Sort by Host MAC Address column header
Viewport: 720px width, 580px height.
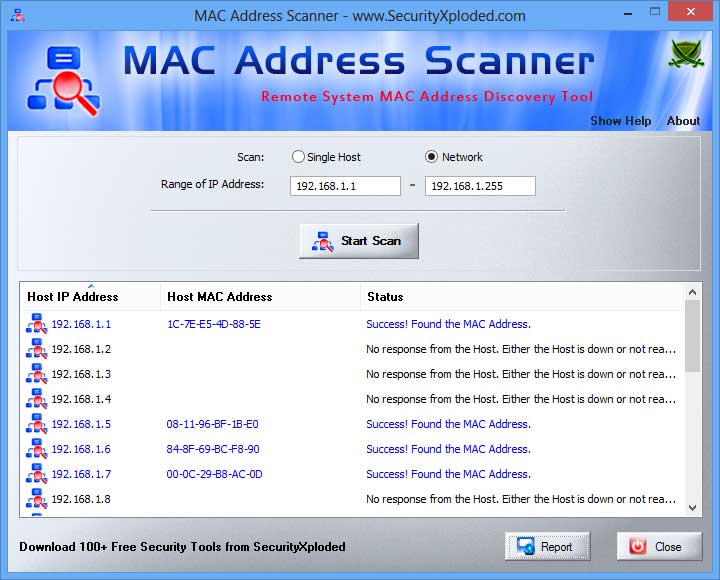tap(261, 297)
